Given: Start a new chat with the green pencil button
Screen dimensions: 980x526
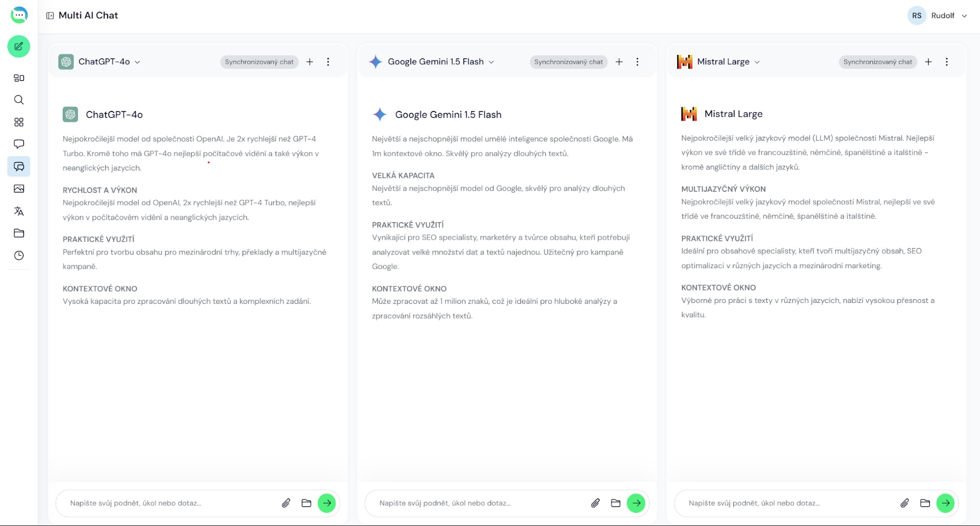Looking at the screenshot, I should click(x=19, y=47).
